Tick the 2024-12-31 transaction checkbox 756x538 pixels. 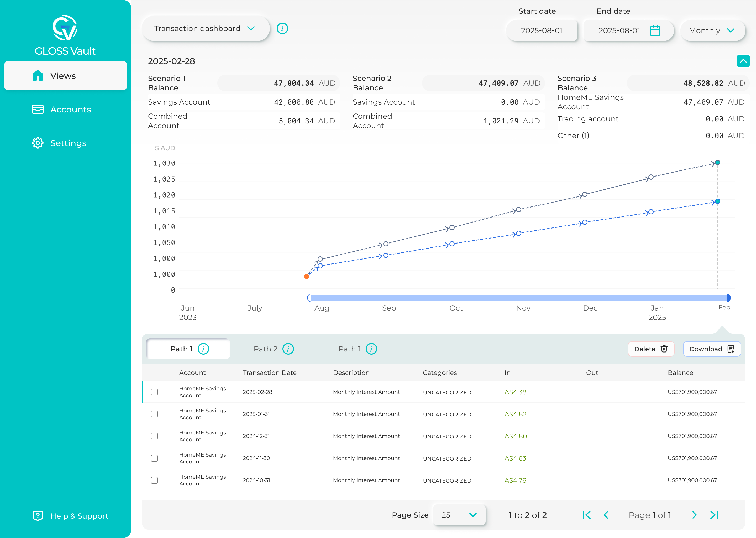(x=154, y=436)
